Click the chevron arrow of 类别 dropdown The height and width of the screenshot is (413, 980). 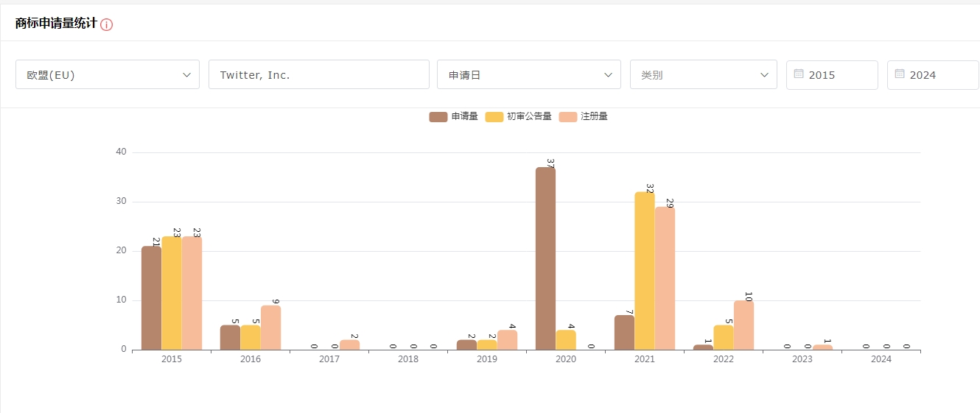(x=764, y=75)
